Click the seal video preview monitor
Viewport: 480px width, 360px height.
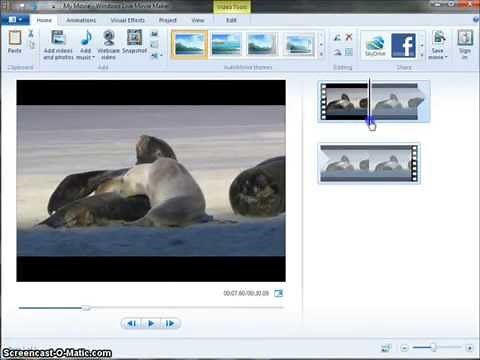click(x=151, y=181)
